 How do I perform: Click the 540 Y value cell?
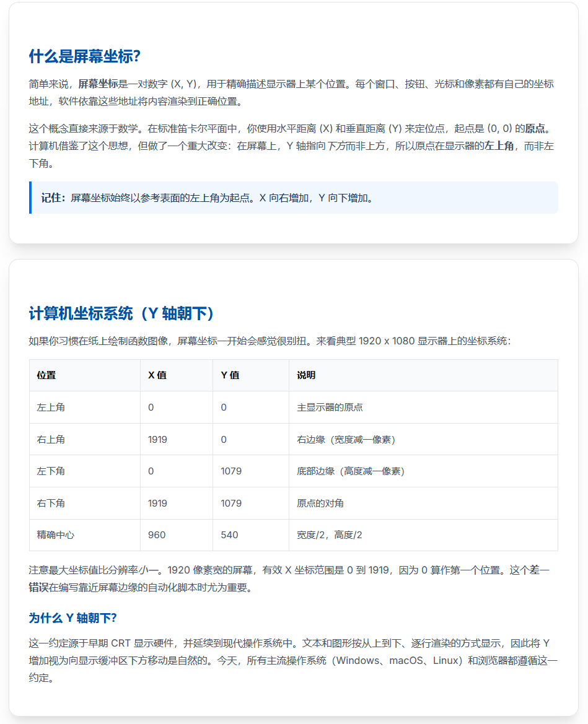pyautogui.click(x=251, y=534)
